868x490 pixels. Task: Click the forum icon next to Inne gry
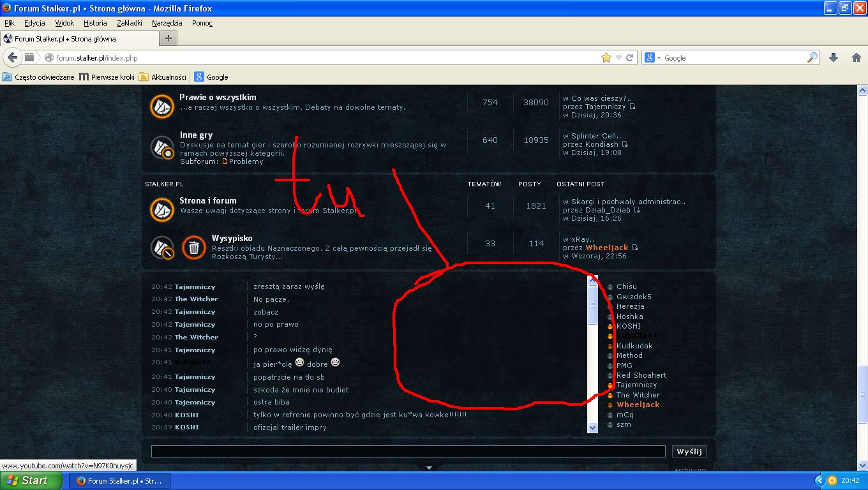tap(162, 147)
